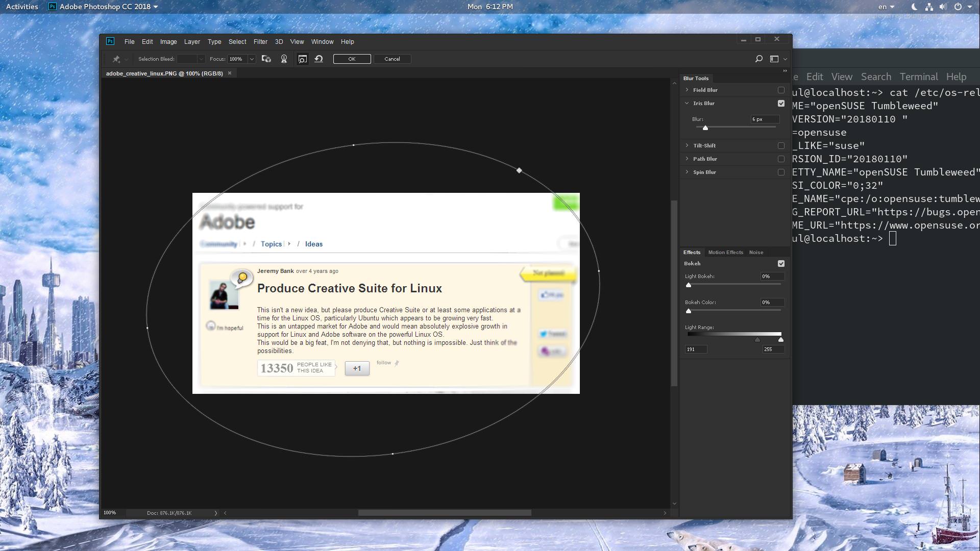Expand the Path Blur section
The height and width of the screenshot is (551, 980).
coord(687,159)
